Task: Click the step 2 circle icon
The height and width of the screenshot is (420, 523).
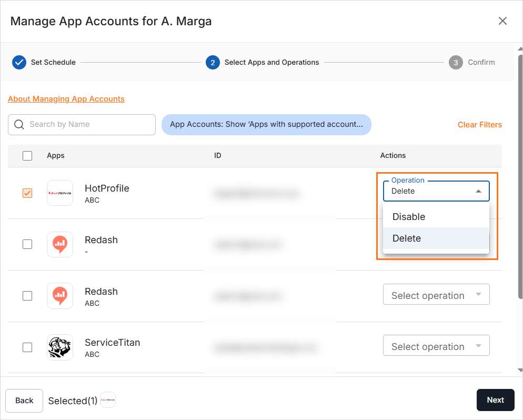Action: tap(213, 62)
